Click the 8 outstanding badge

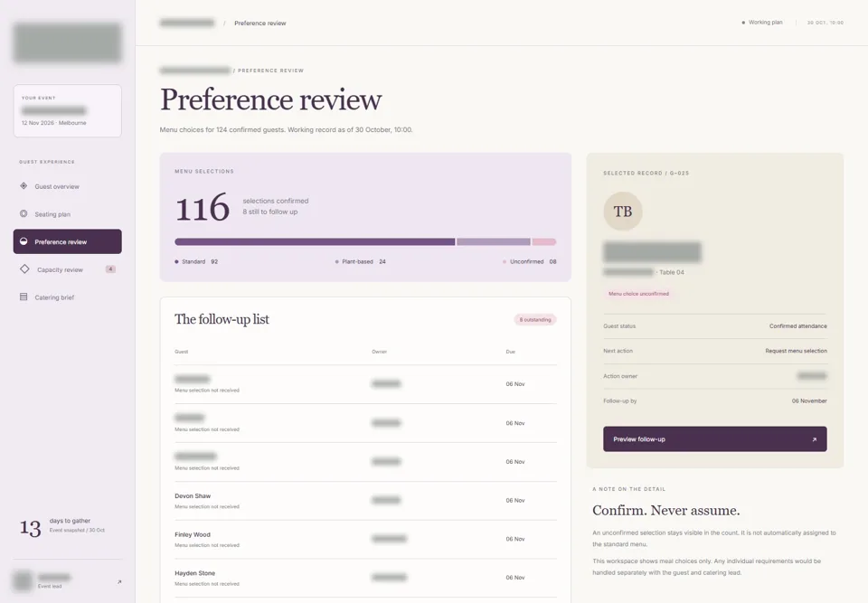coord(534,319)
